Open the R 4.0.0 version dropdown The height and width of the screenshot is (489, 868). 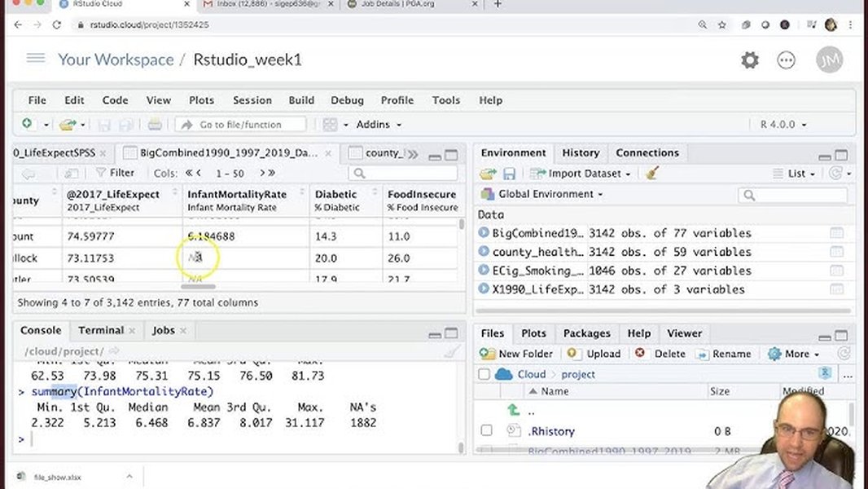pos(783,125)
